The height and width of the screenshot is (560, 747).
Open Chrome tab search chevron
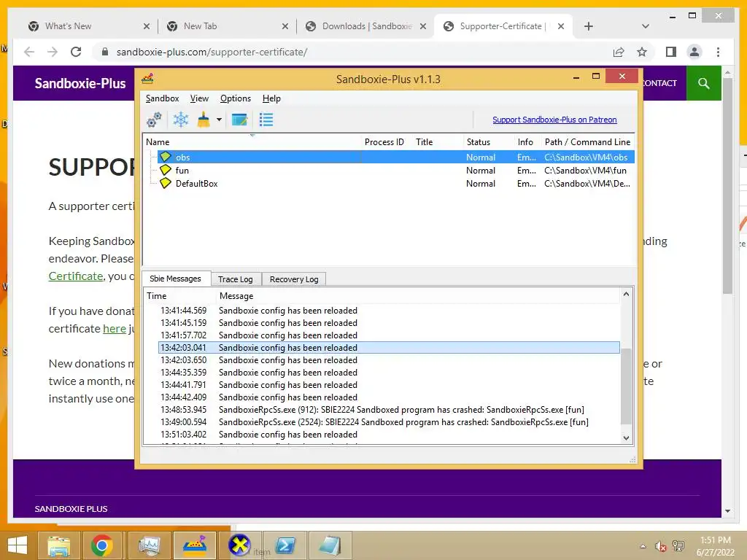pyautogui.click(x=645, y=26)
